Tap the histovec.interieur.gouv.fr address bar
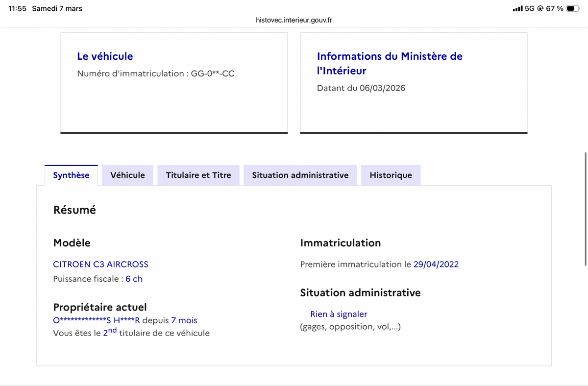 (x=294, y=20)
